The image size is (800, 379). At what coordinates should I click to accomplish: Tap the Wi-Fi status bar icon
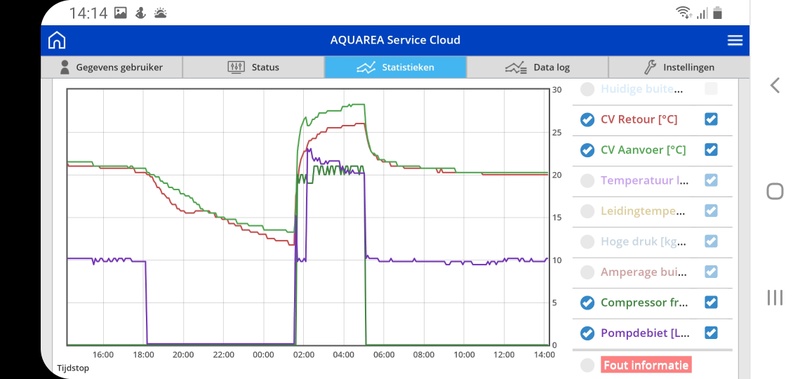click(684, 13)
